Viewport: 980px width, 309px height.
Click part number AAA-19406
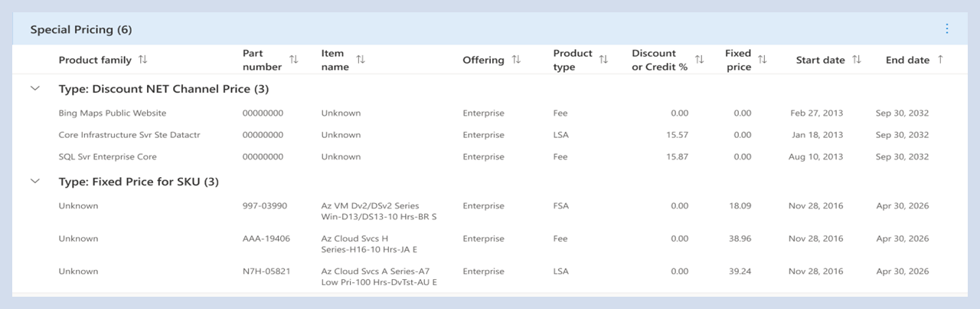(266, 238)
